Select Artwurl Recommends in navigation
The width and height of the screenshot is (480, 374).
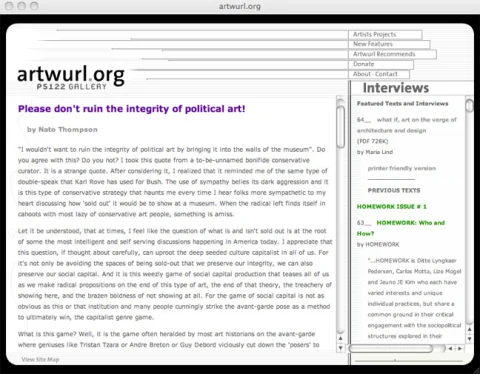pyautogui.click(x=384, y=54)
